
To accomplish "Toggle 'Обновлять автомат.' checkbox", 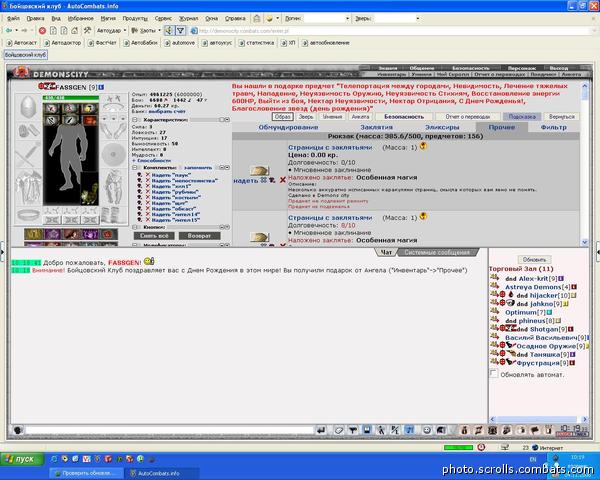I will pyautogui.click(x=494, y=374).
